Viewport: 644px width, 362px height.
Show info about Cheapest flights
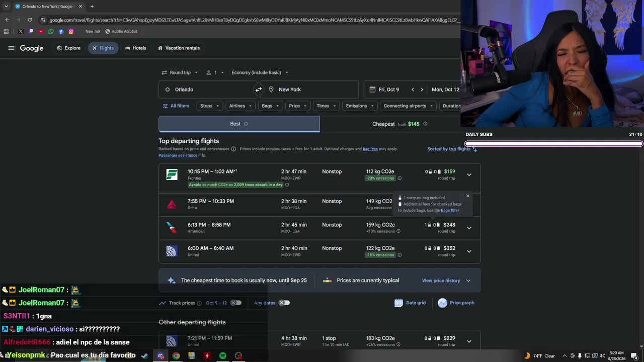[425, 124]
